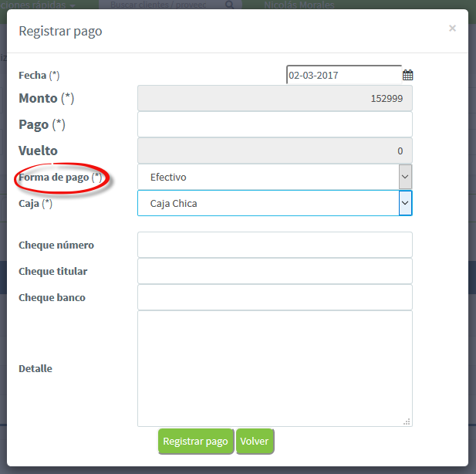Screen dimensions: 476x474
Task: Focus the Fecha date field
Action: point(343,76)
